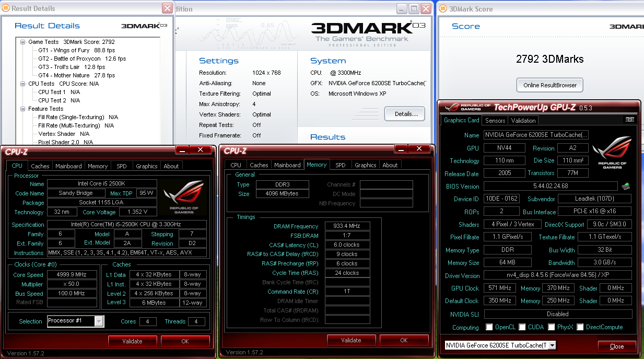Select Fill Rate (Single-Texturing) row
644x359 pixels.
pos(78,117)
